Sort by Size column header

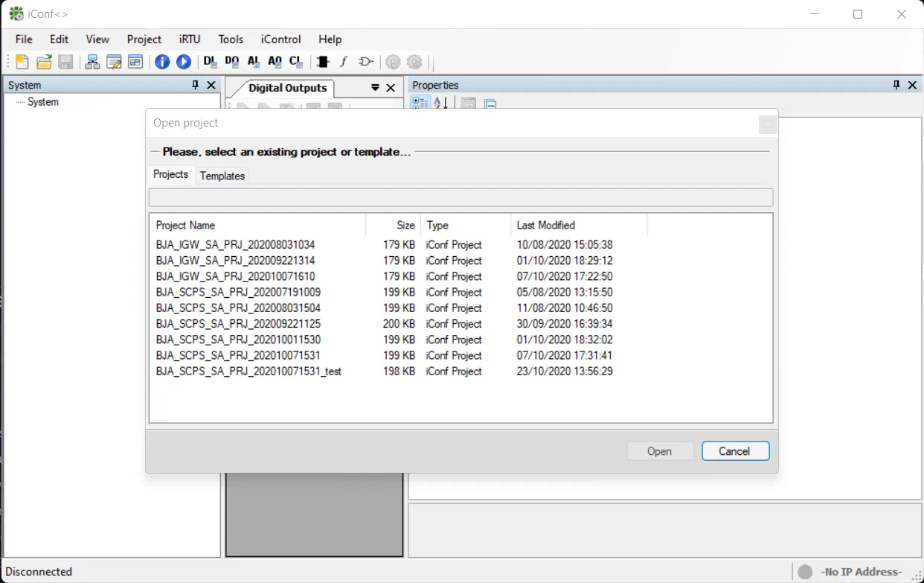tap(394, 226)
